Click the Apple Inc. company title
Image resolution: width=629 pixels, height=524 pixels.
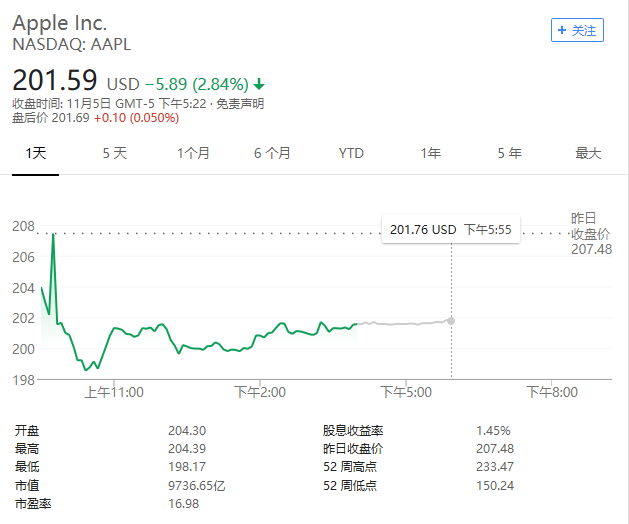60,22
